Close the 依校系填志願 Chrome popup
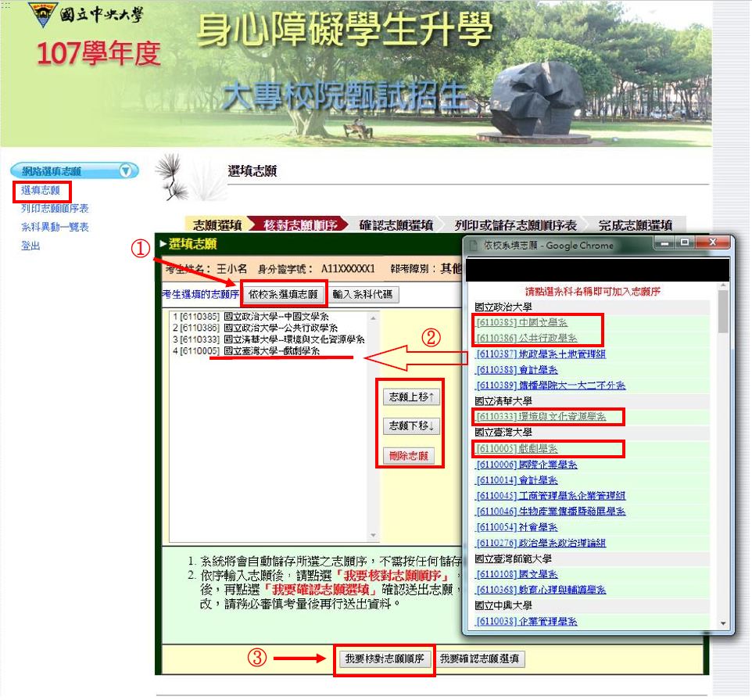Screen dimensions: 752x700 712,242
